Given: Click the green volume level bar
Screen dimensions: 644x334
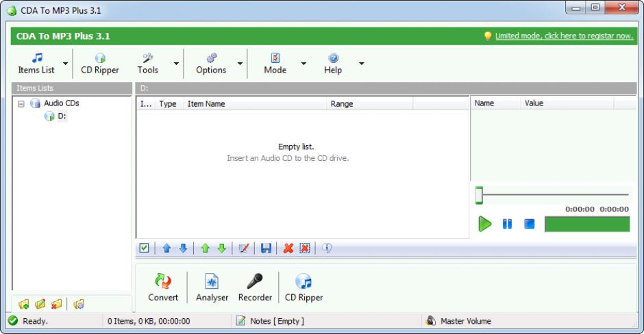Looking at the screenshot, I should (x=587, y=224).
